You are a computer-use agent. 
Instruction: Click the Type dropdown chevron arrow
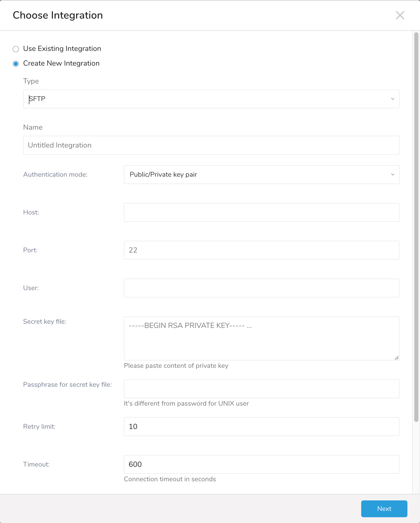[392, 99]
